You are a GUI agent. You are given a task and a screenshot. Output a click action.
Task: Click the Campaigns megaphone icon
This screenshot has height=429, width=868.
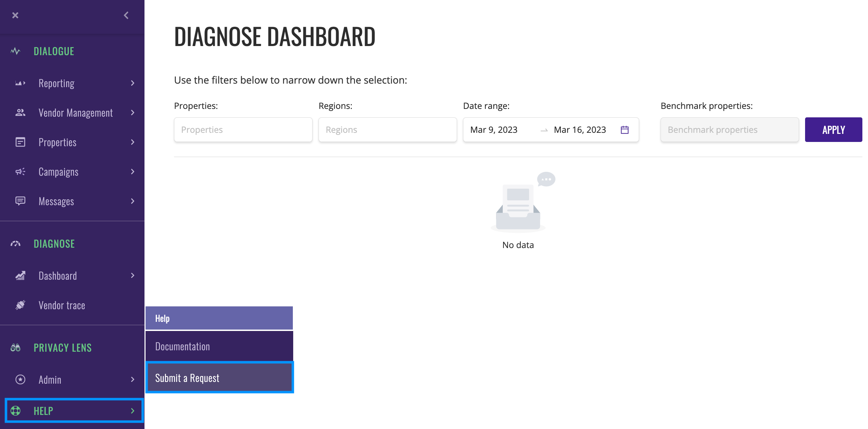(20, 172)
